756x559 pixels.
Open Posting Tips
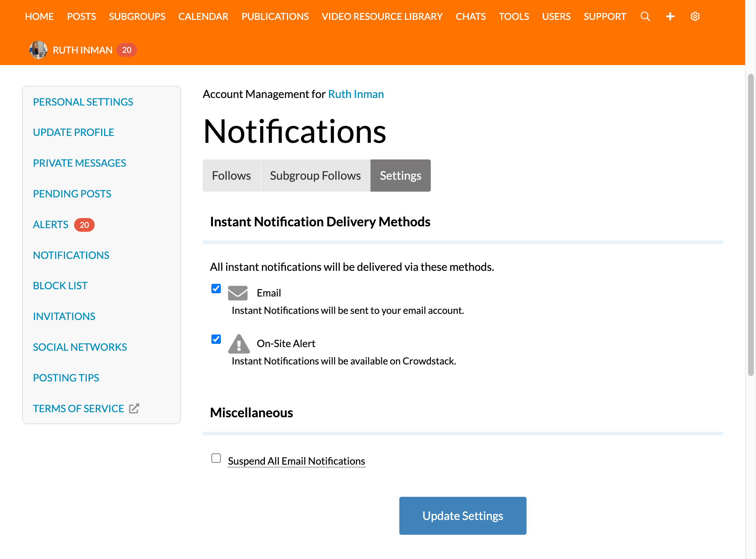(x=66, y=378)
